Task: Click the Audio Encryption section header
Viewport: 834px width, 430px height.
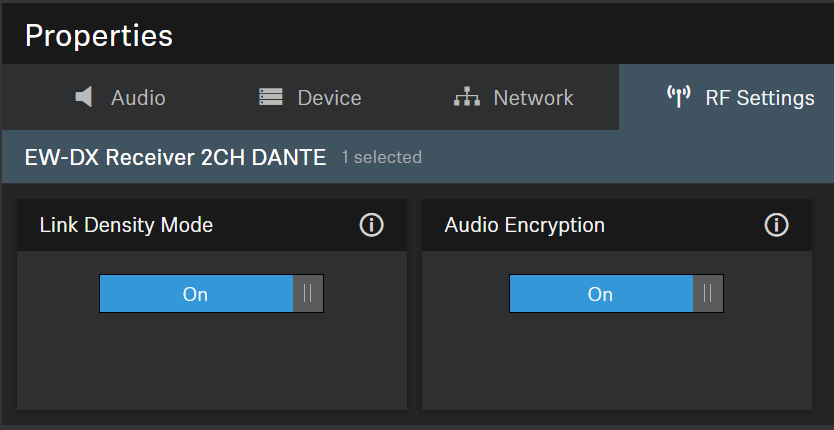Action: coord(524,225)
